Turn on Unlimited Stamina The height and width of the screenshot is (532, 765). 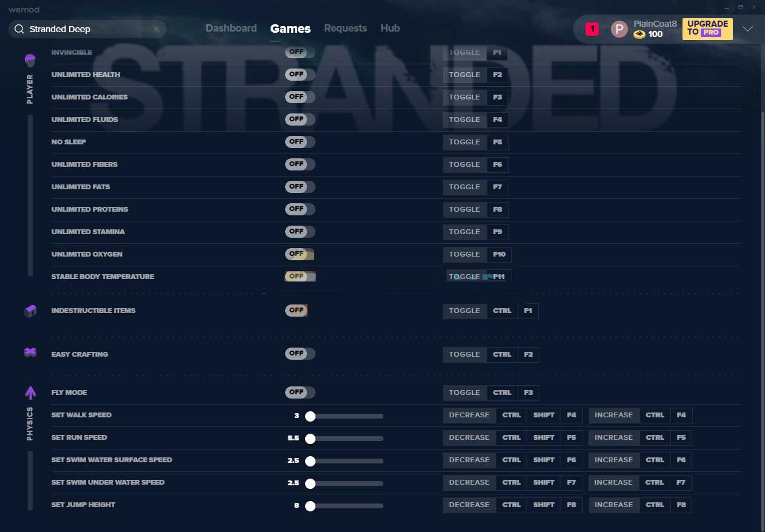300,232
